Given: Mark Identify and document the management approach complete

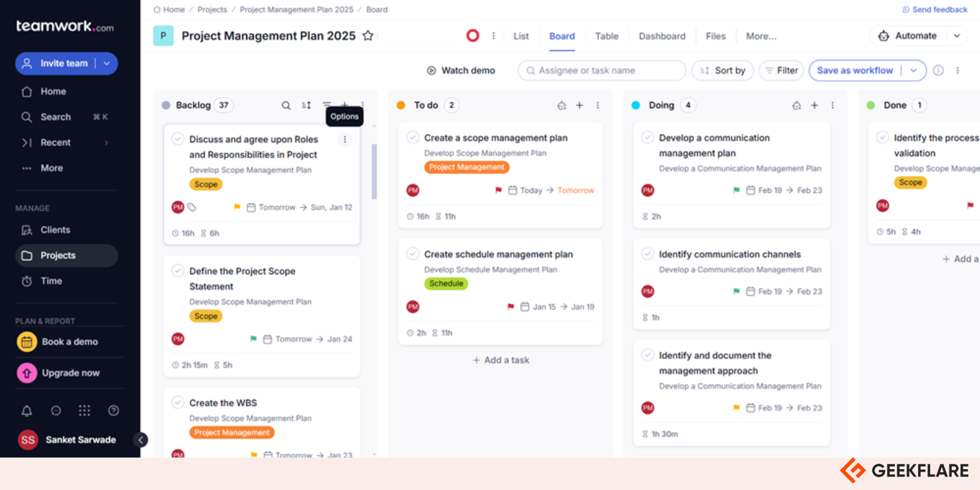Looking at the screenshot, I should 647,355.
